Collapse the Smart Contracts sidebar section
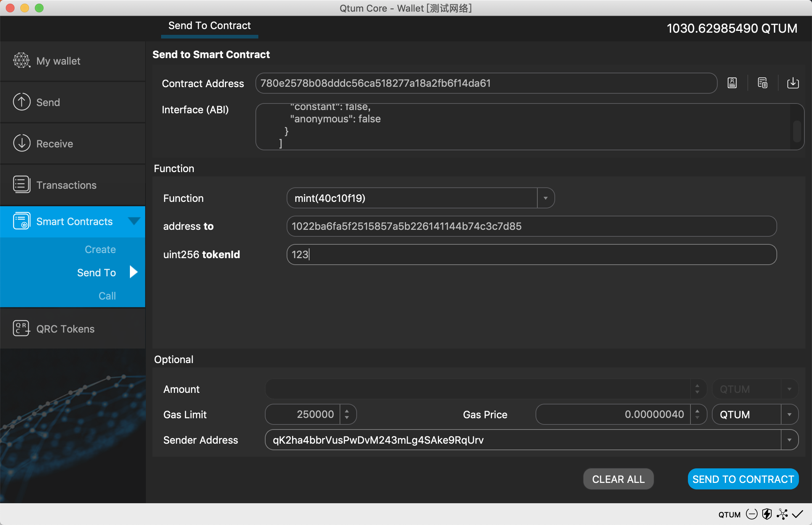 tap(134, 221)
